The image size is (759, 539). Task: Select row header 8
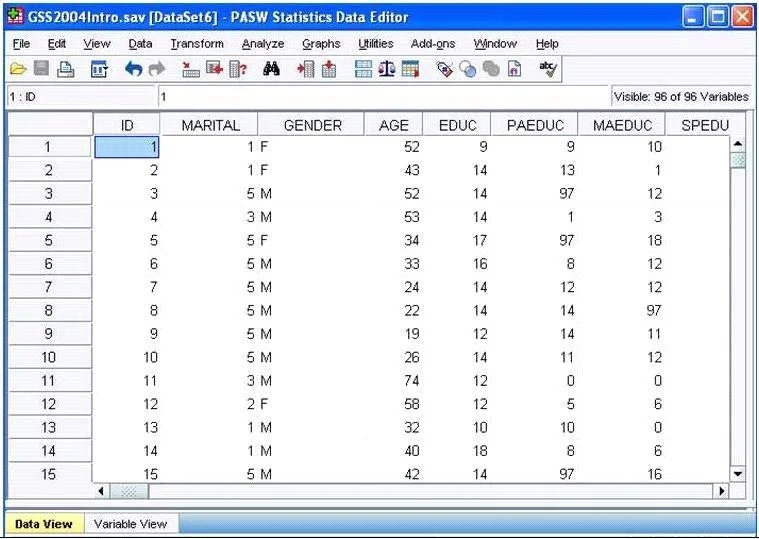(50, 310)
